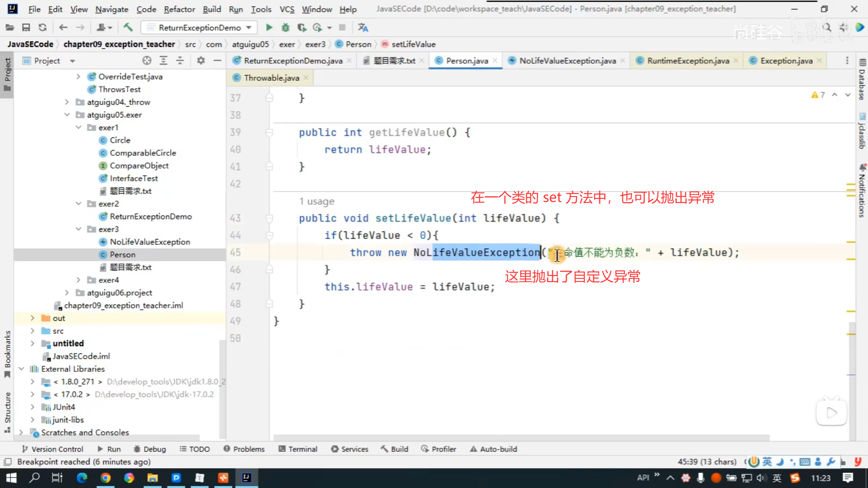Select ReturnExceptionDemo in project tree
This screenshot has height=488, width=868.
pyautogui.click(x=151, y=216)
